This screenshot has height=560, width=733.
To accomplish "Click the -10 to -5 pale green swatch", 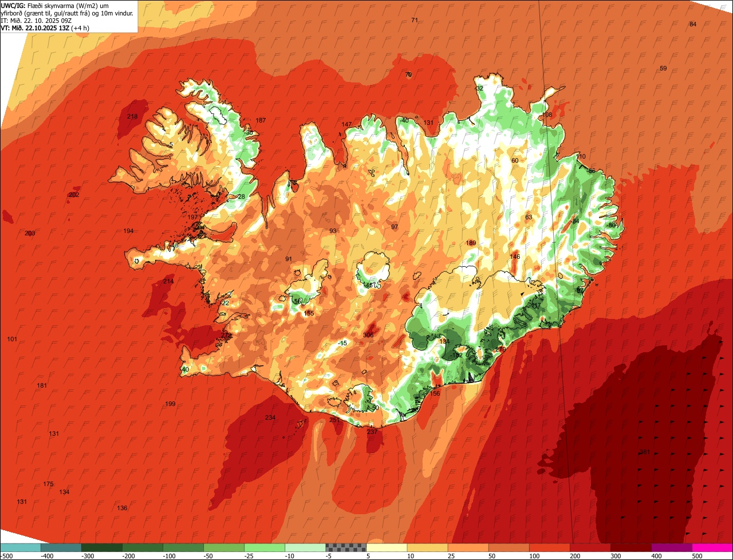I will [305, 547].
